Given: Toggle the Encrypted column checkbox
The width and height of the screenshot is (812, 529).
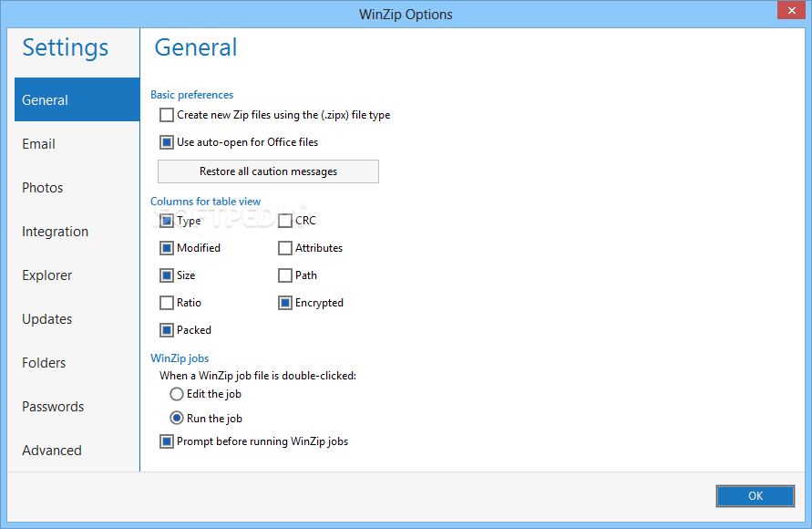Looking at the screenshot, I should click(x=285, y=303).
